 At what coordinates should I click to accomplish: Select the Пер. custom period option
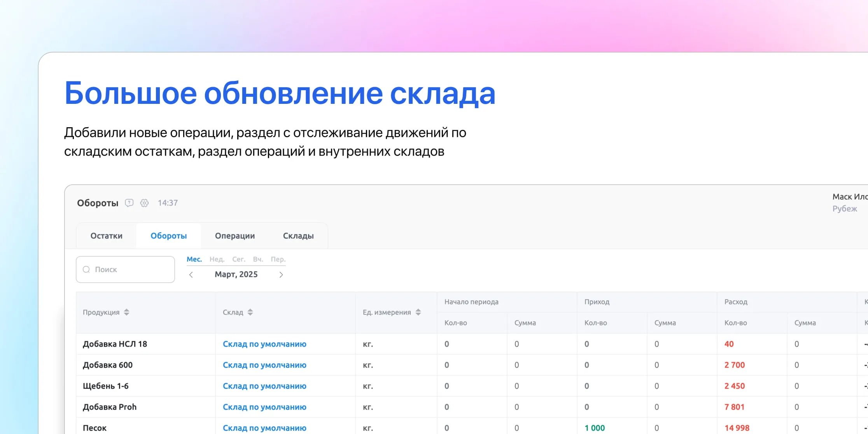tap(278, 259)
